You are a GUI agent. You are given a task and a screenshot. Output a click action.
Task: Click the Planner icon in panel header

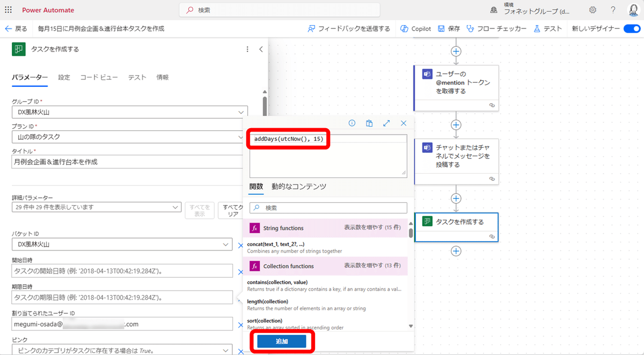click(x=19, y=49)
